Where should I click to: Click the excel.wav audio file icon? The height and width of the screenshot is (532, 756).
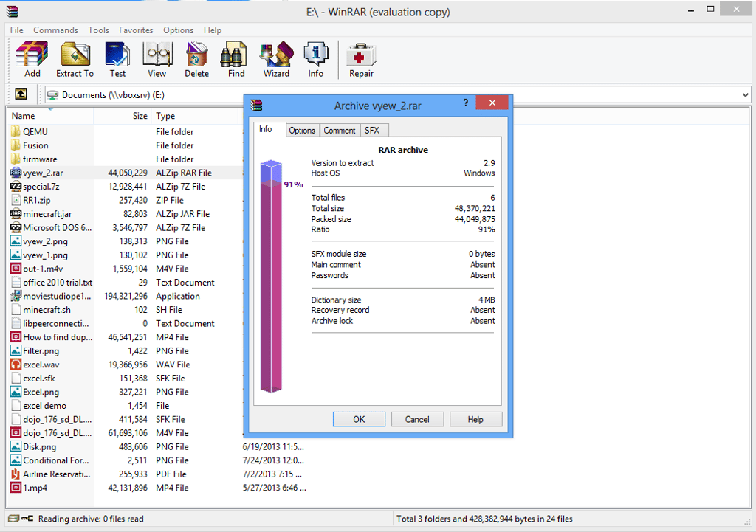(x=16, y=365)
